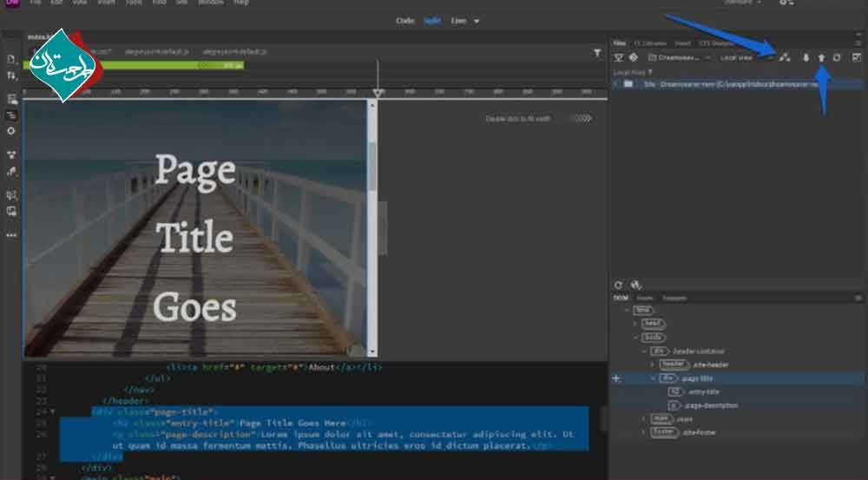Screen dimensions: 868x480
Task: Expand the head node in DOM tree
Action: [x=635, y=323]
